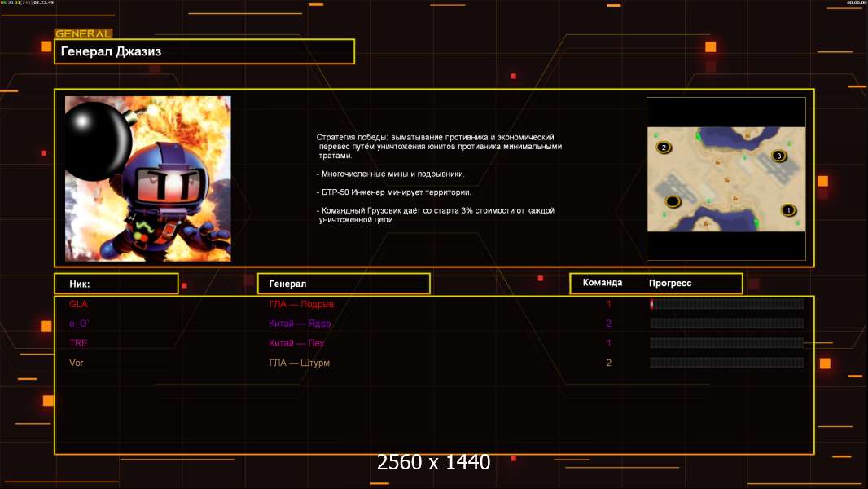
Task: Click the "Генерал" column header
Action: (x=344, y=284)
